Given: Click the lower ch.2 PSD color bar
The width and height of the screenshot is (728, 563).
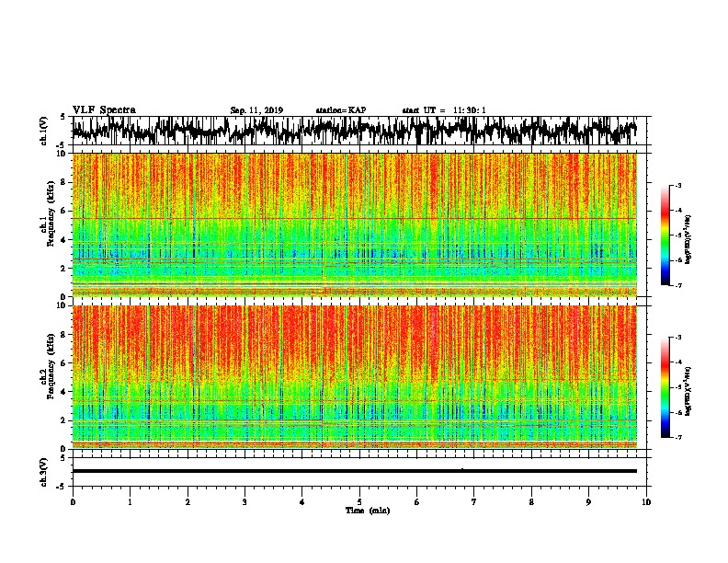Looking at the screenshot, I should click(665, 387).
